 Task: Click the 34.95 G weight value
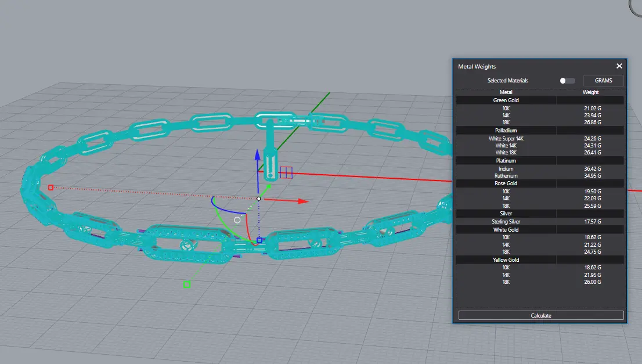(x=593, y=176)
